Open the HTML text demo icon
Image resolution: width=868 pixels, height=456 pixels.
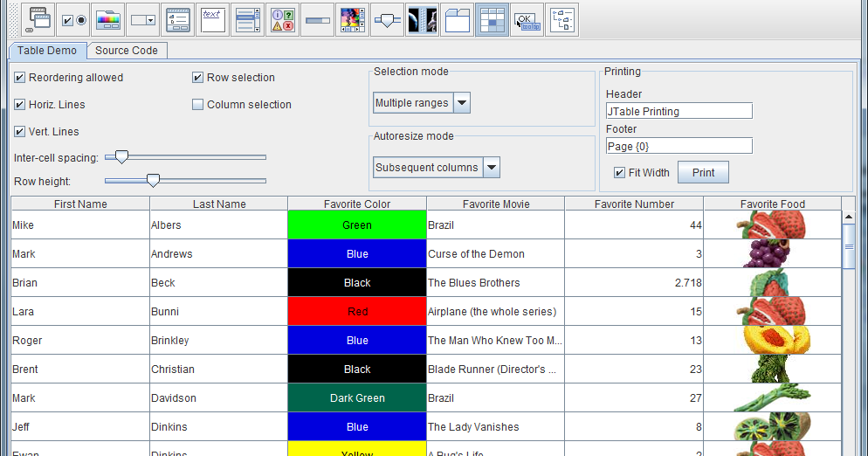click(x=212, y=20)
